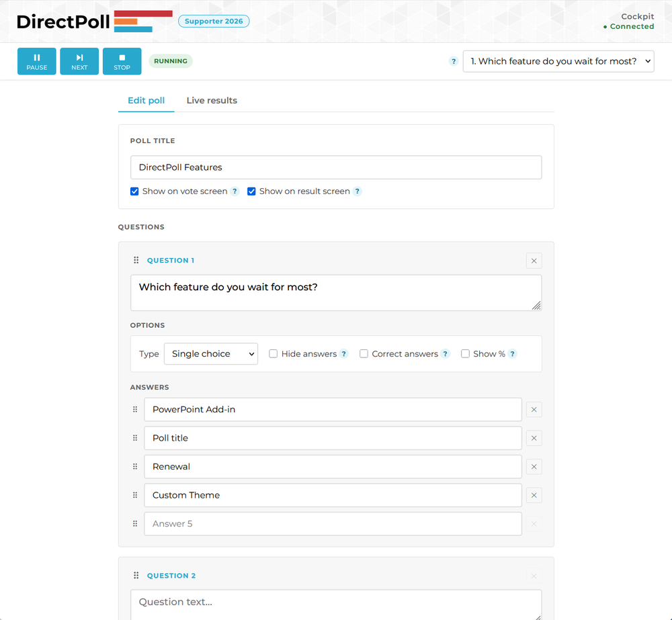Click the DirectPoll logo
Screen dimensions: 672x620
(95, 21)
